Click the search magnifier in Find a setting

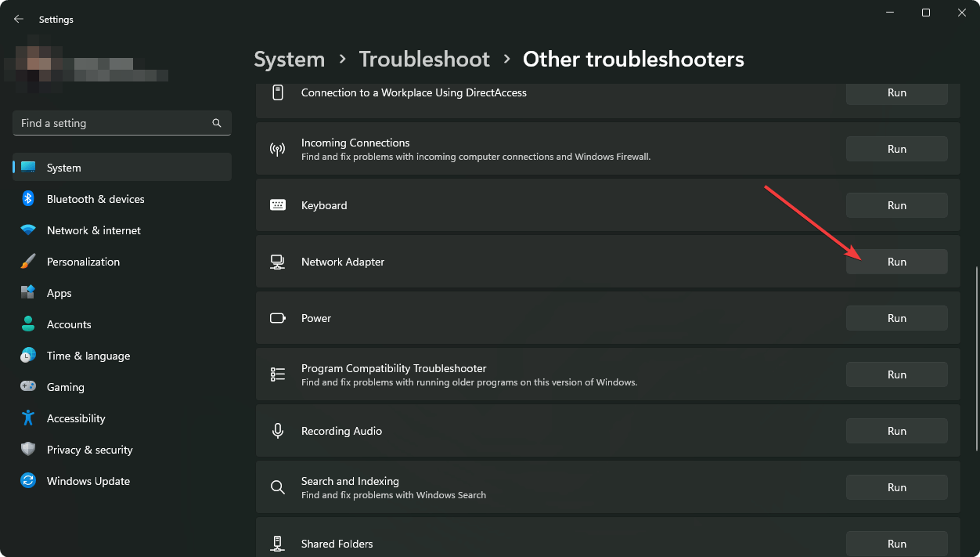tap(217, 123)
